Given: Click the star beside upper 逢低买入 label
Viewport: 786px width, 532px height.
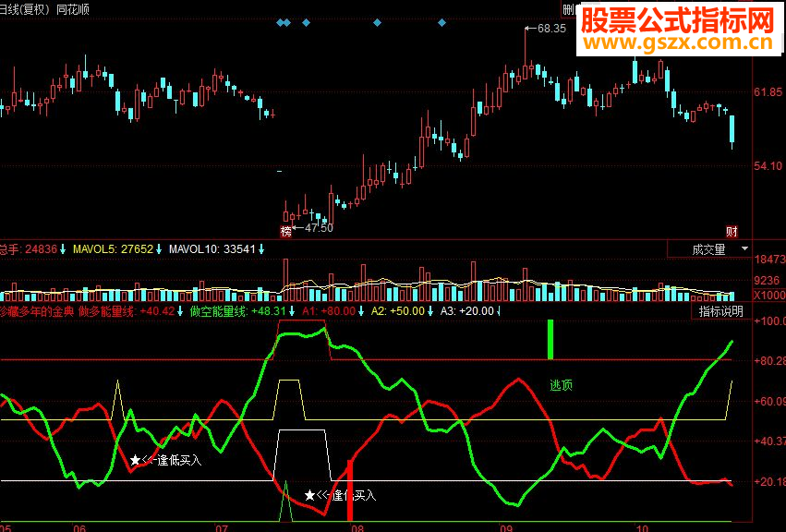Looking at the screenshot, I should tap(135, 460).
